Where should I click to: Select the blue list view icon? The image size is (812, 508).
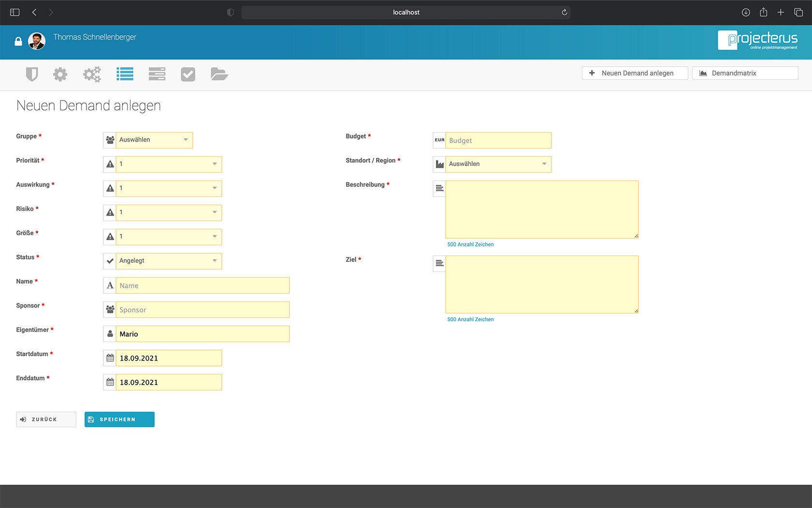tap(125, 74)
